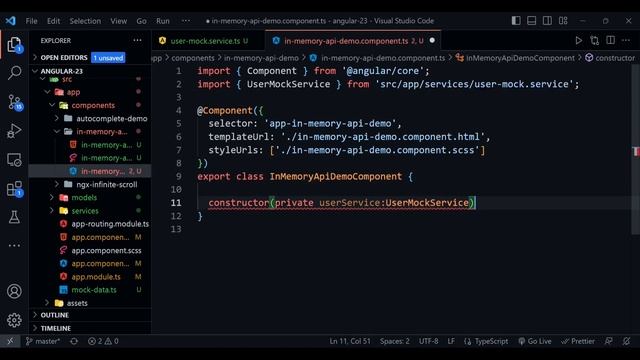Customize layout icon in title bar

[x=563, y=21]
